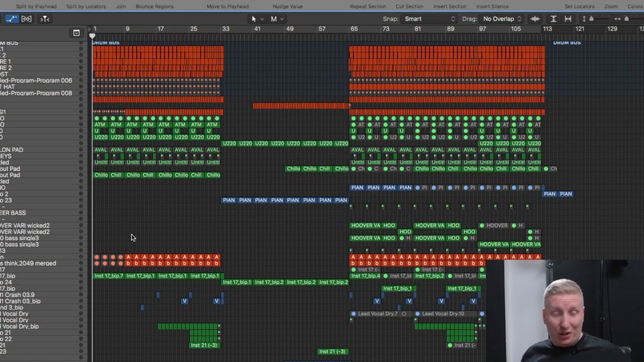Open the track header options icon
The image size is (644, 362).
(x=76, y=33)
